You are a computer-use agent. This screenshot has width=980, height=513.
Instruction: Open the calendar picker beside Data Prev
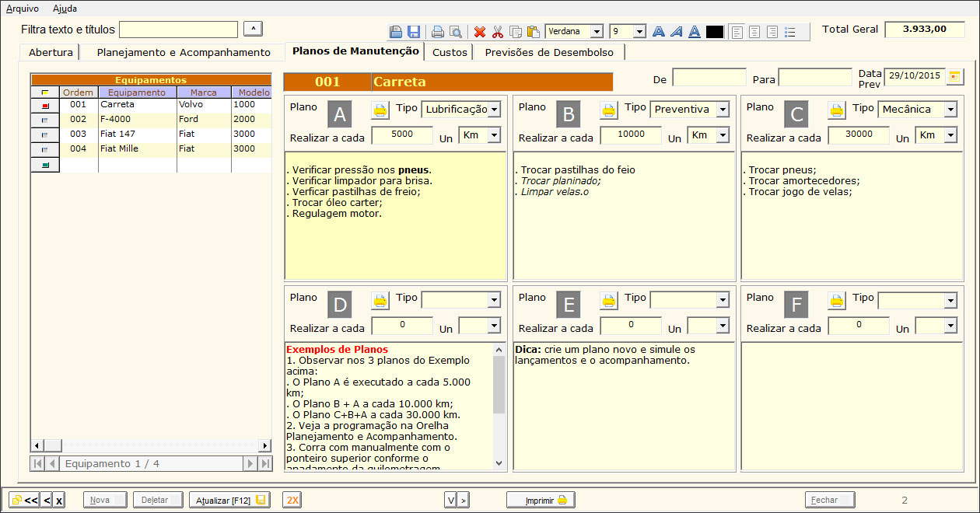click(955, 76)
